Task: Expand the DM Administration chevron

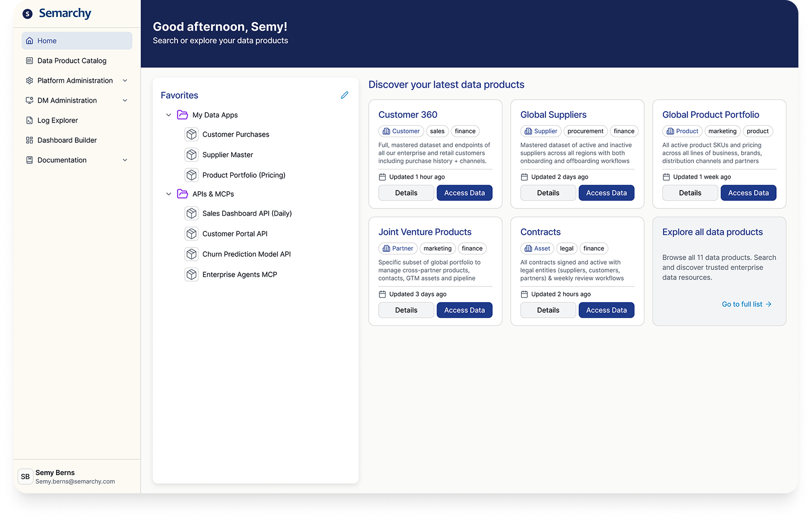Action: point(125,100)
